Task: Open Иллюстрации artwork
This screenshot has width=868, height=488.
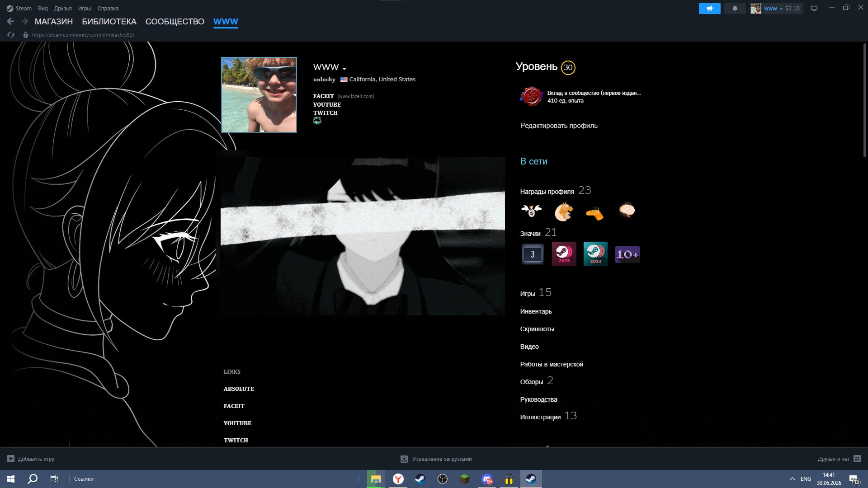Action: click(x=540, y=417)
